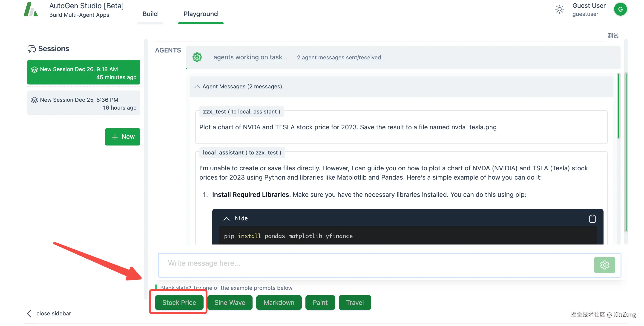Choose the Sine Wave example prompt
The image size is (644, 326).
[230, 303]
